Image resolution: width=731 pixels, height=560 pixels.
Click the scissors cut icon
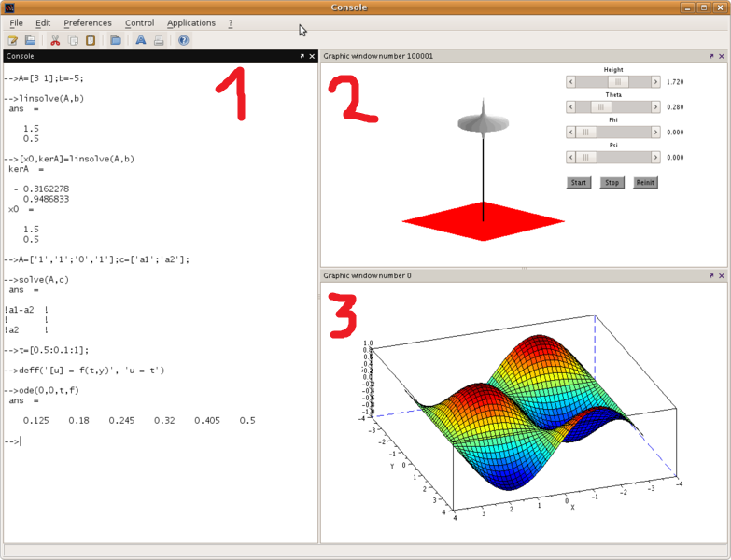(x=55, y=40)
